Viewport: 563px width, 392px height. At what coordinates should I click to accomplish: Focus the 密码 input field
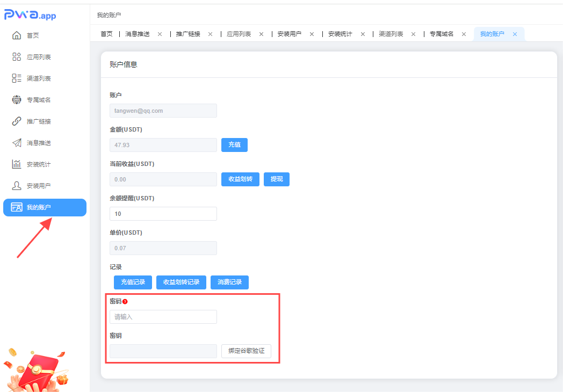[x=163, y=317]
